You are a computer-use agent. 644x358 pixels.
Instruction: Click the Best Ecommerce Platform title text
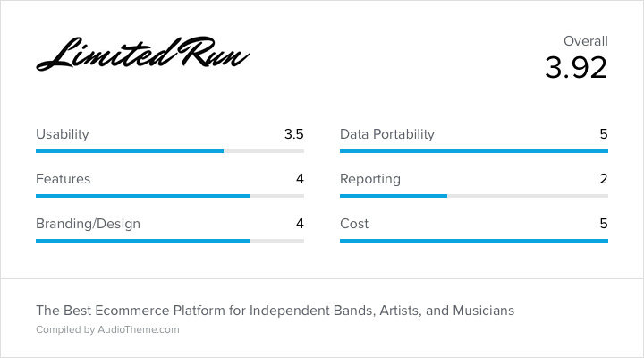pos(275,311)
